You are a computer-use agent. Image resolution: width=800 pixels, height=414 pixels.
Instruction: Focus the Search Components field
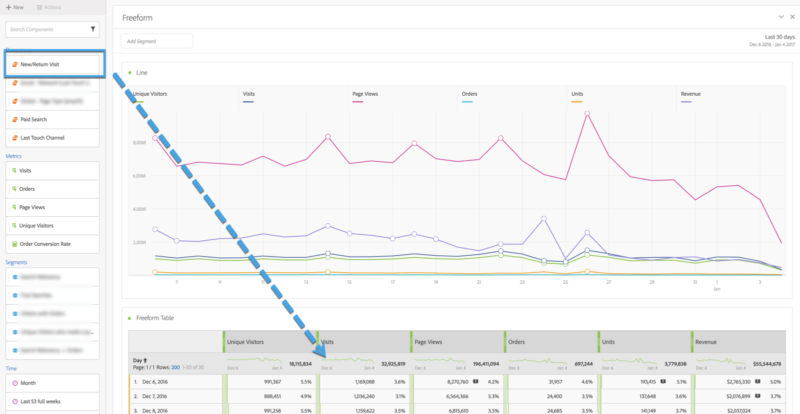(53, 30)
